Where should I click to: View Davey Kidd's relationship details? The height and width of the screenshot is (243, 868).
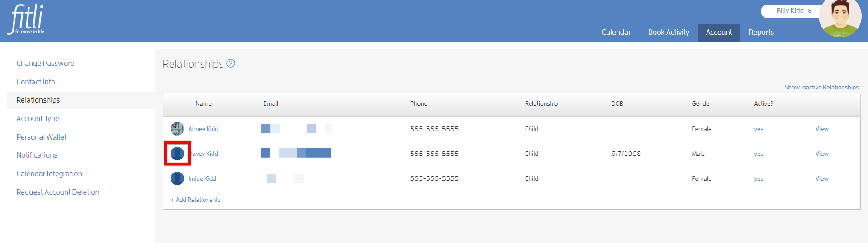tap(822, 154)
